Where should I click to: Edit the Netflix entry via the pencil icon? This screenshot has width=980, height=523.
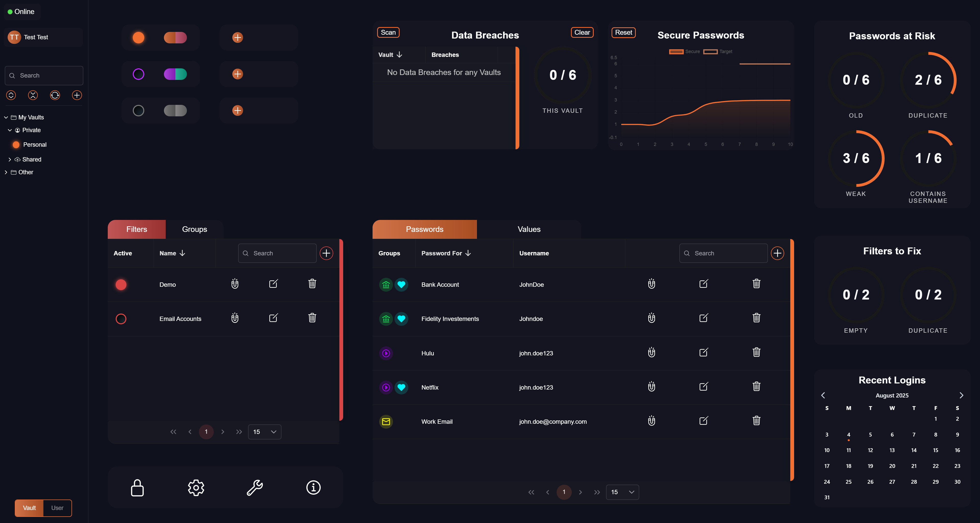coord(703,387)
